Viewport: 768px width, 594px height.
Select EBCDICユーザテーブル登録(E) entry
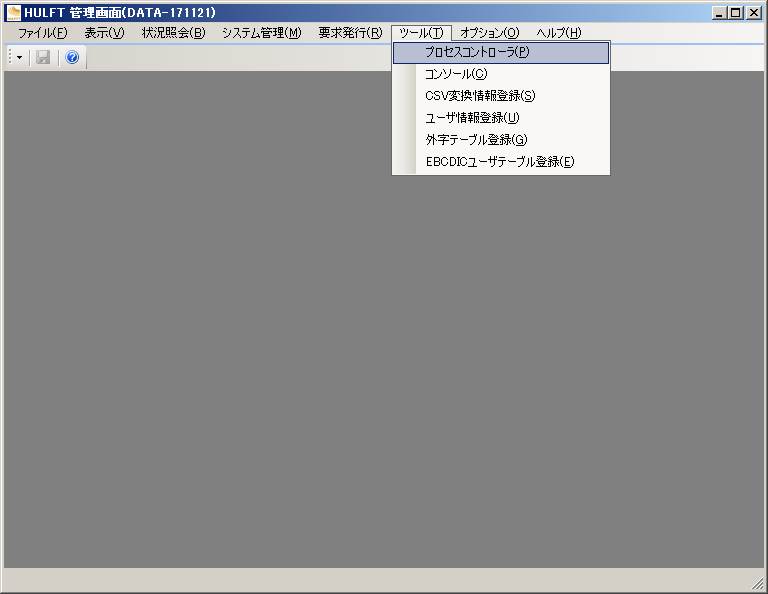[501, 162]
